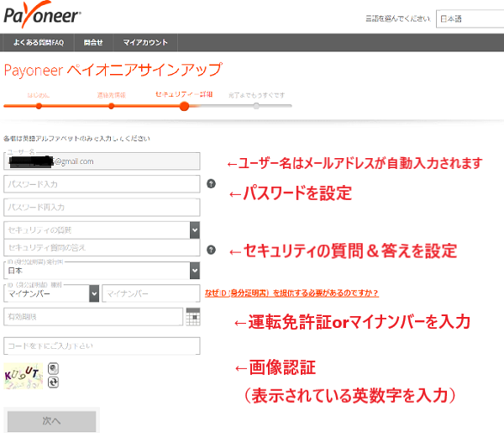
Task: Click the Payoneer logo
Action: [x=42, y=15]
